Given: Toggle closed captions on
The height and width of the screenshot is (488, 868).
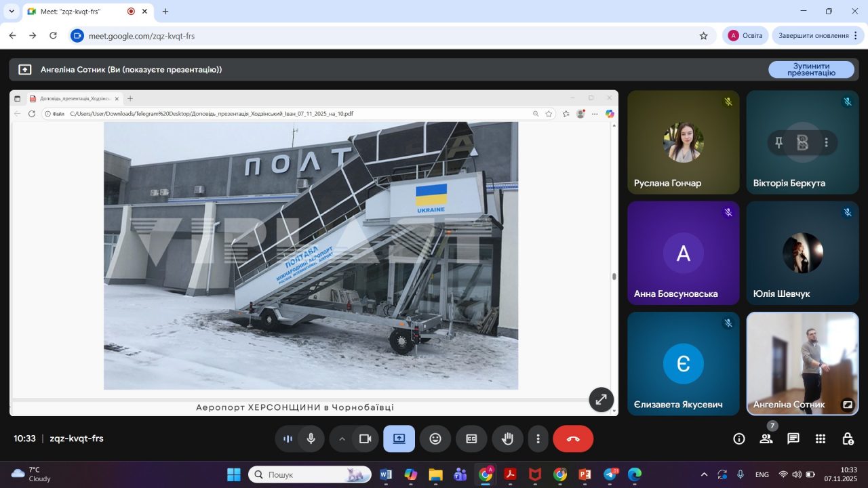Looking at the screenshot, I should point(471,439).
